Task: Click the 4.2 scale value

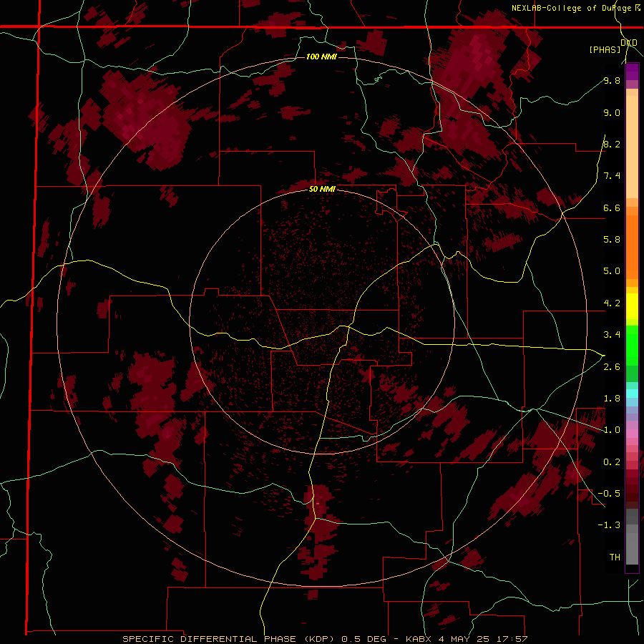Action: pos(612,303)
